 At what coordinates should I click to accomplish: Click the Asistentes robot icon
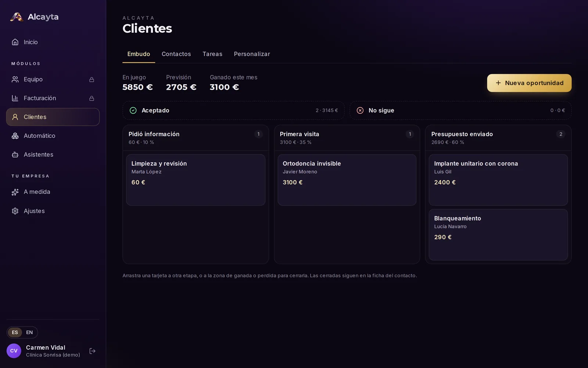pyautogui.click(x=15, y=155)
